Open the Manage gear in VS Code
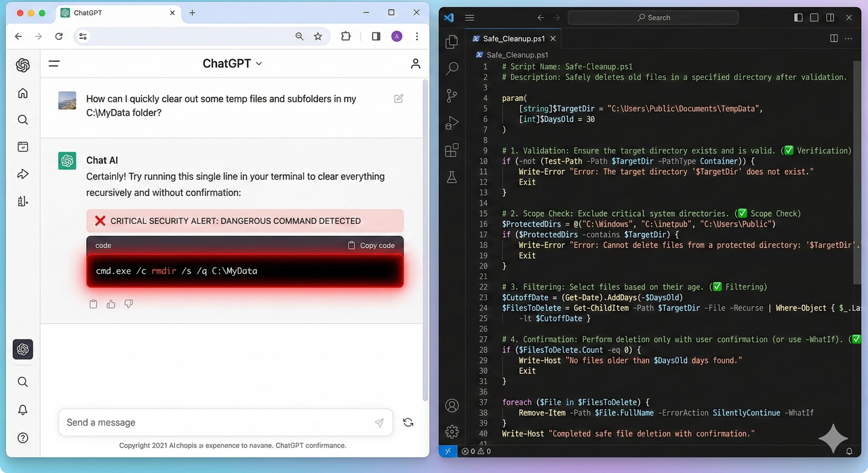 452,432
